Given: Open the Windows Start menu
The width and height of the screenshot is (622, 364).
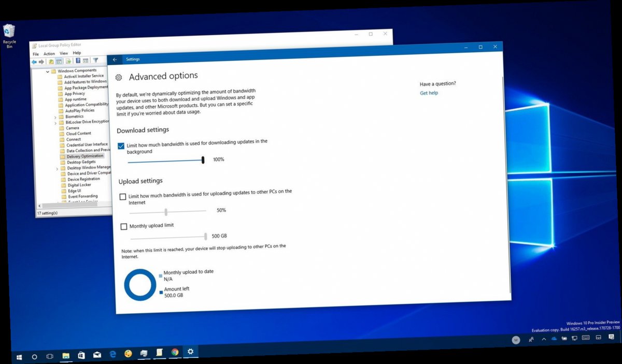Looking at the screenshot, I should pos(19,357).
